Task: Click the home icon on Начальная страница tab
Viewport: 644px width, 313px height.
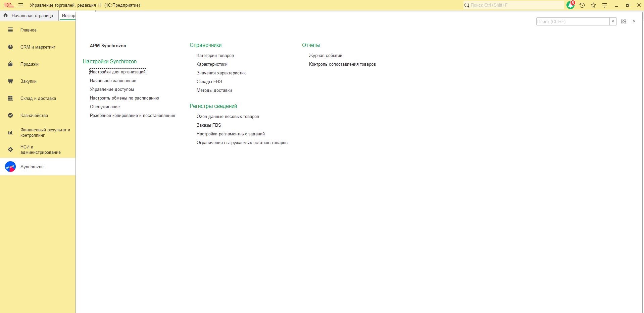Action: point(5,15)
